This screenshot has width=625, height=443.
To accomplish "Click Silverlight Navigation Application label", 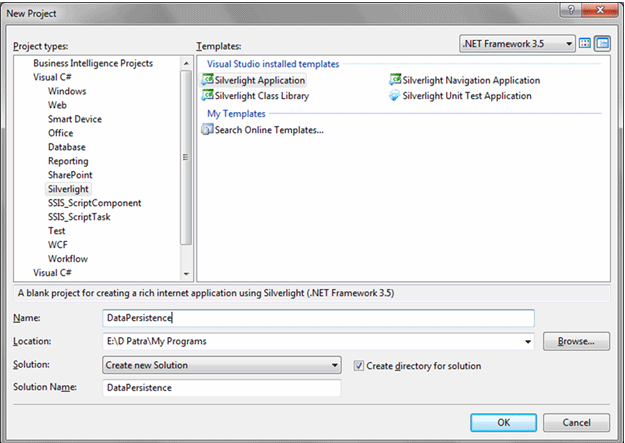I will tap(471, 80).
